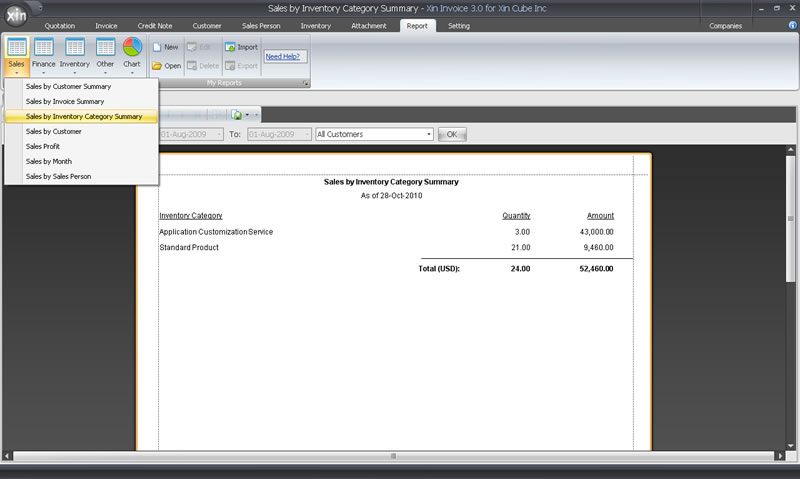Image resolution: width=800 pixels, height=479 pixels.
Task: Click the As of 28-Oct-2010 text
Action: [x=391, y=196]
